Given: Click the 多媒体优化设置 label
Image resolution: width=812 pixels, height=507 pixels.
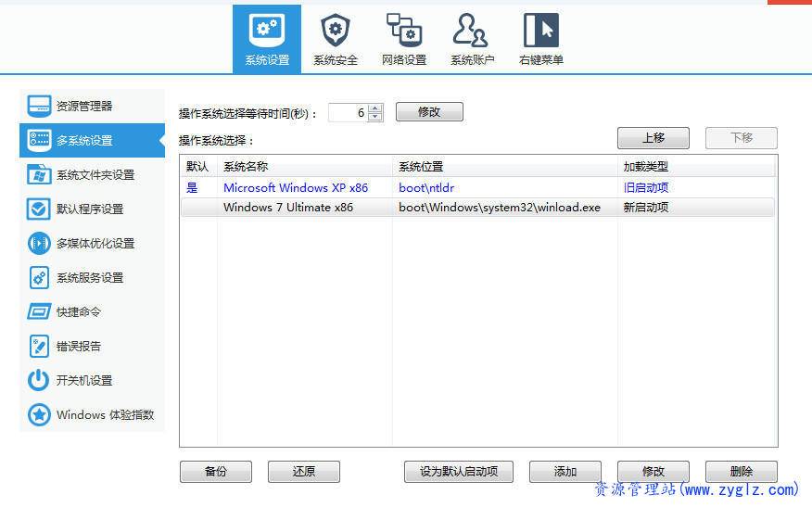Looking at the screenshot, I should click(x=95, y=244).
